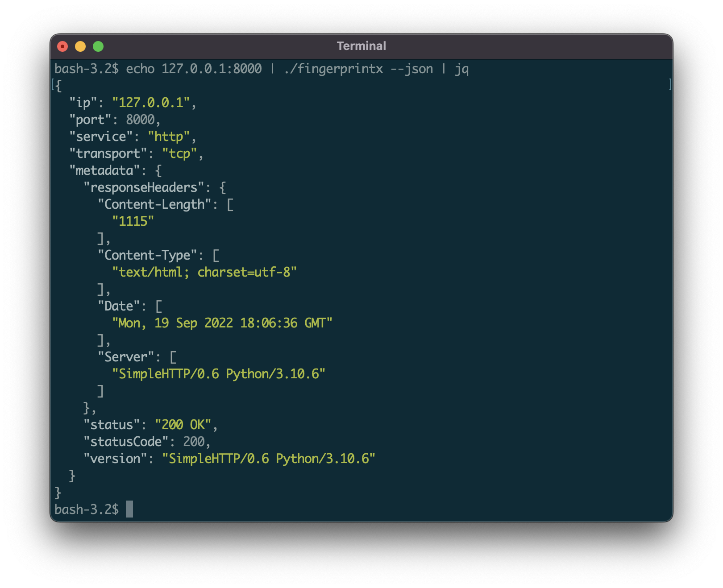The width and height of the screenshot is (723, 588).
Task: Click the Server value SimpleHTTP string
Action: [x=219, y=374]
